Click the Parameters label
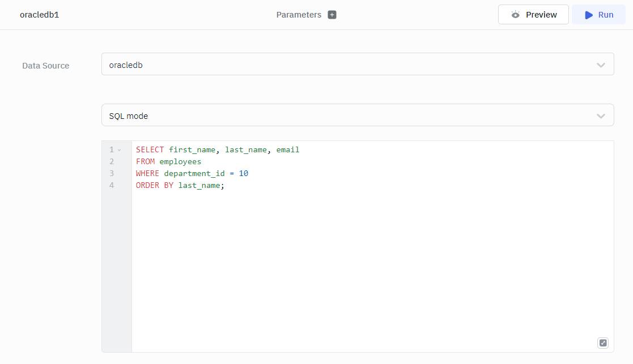 tap(299, 15)
